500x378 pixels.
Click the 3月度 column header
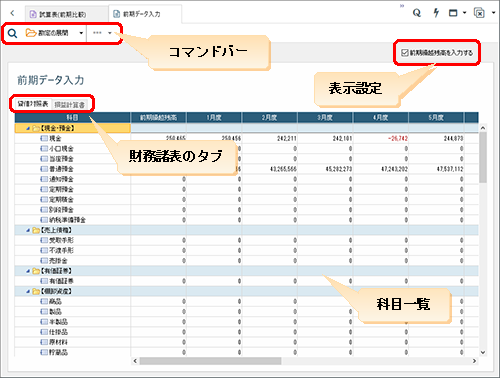click(325, 117)
